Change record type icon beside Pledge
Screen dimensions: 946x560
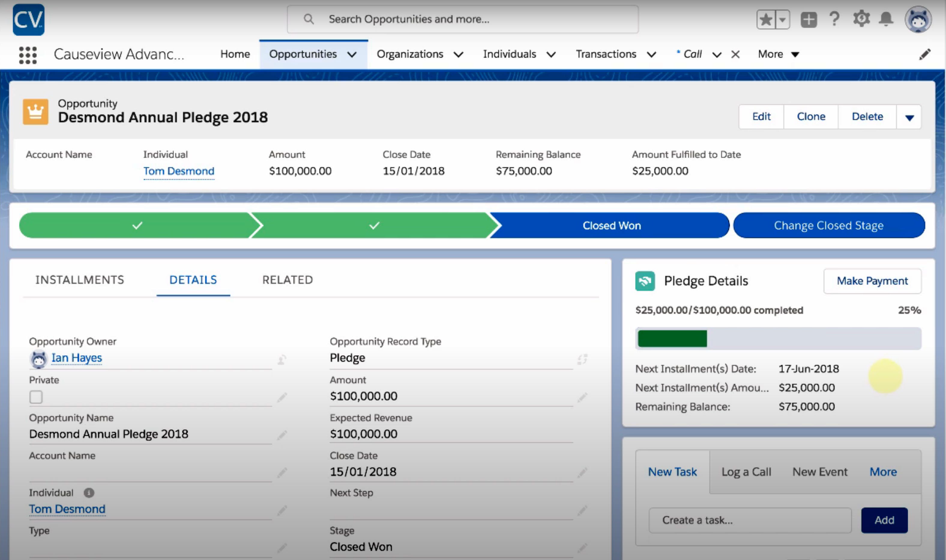coord(582,359)
